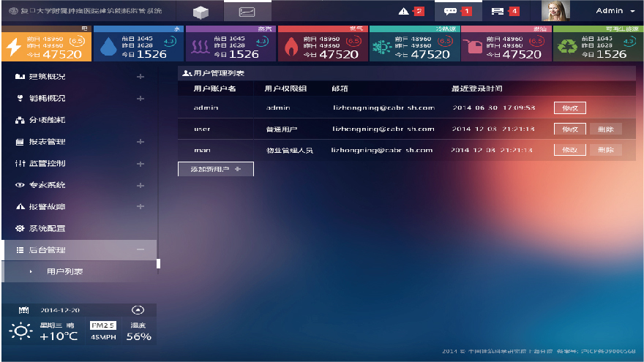Viewport: 644px width, 362px height.
Task: Click the 添加新用户 add user button
Action: (x=215, y=169)
